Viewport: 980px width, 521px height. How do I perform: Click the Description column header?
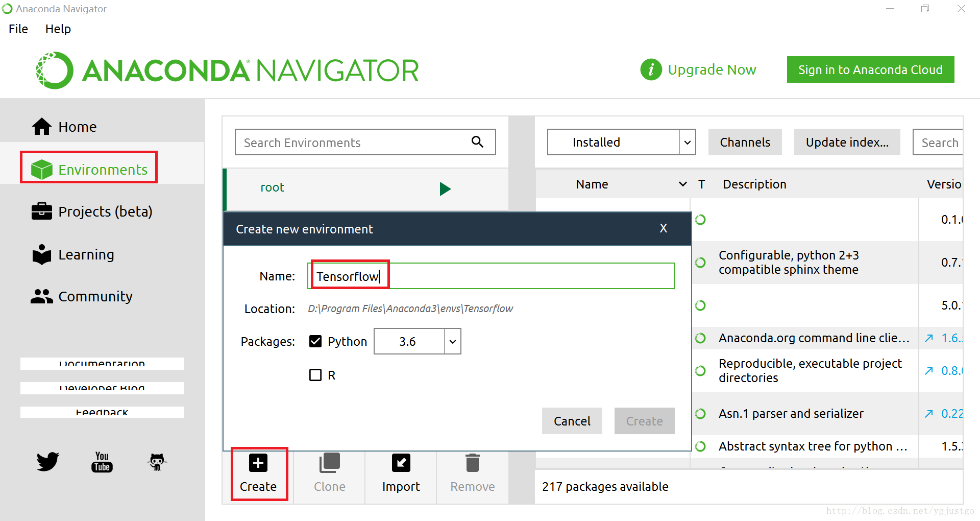pyautogui.click(x=754, y=184)
